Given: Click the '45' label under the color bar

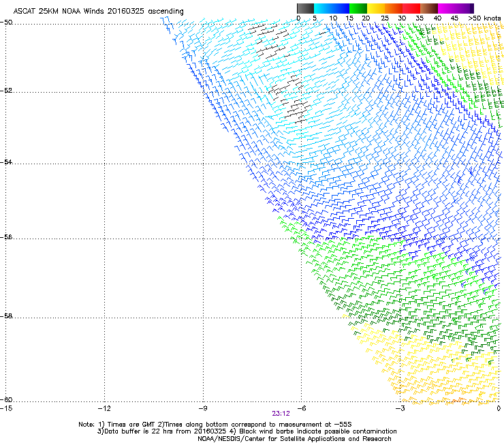Looking at the screenshot, I should click(454, 18).
